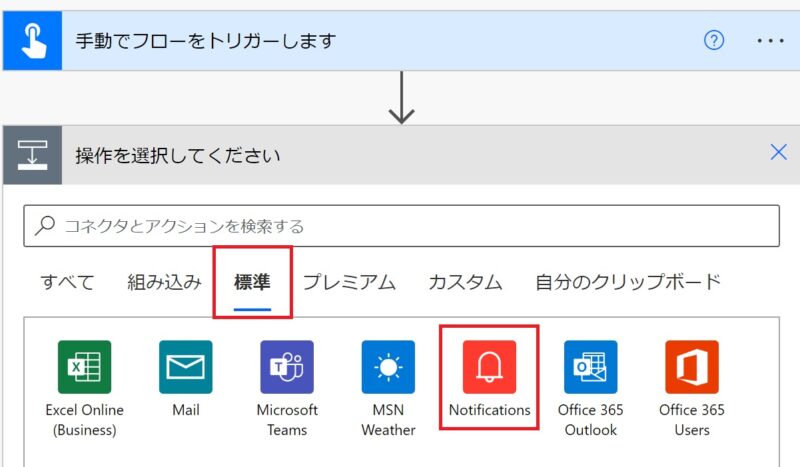Switch to the 組み込み tab
Image resolution: width=800 pixels, height=467 pixels.
pyautogui.click(x=164, y=282)
